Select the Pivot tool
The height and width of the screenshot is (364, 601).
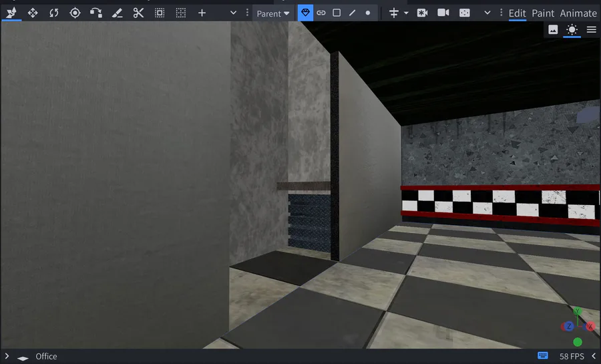coord(75,13)
